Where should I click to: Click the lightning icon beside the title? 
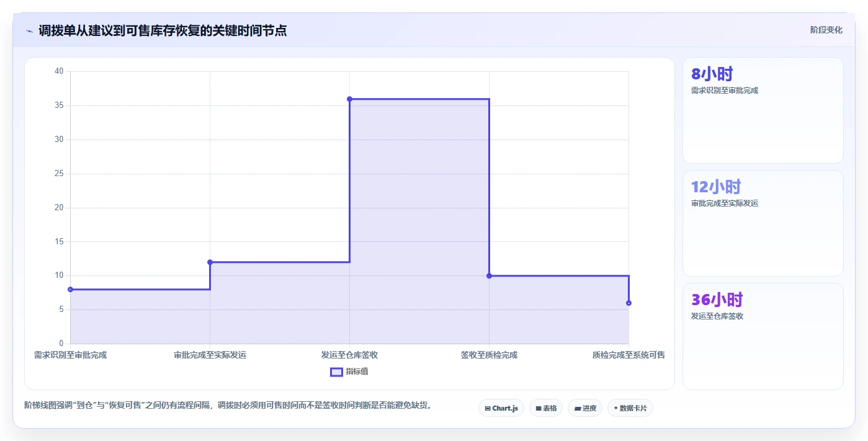point(29,30)
